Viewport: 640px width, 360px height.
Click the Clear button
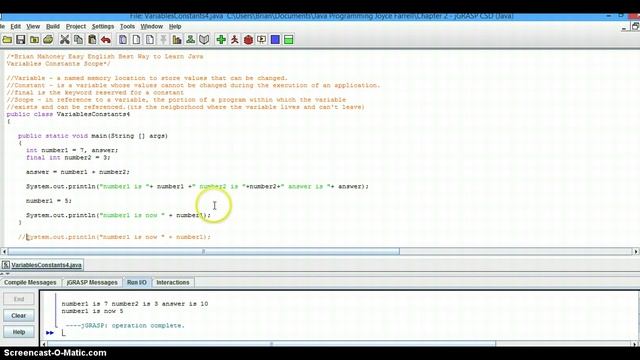pyautogui.click(x=19, y=316)
